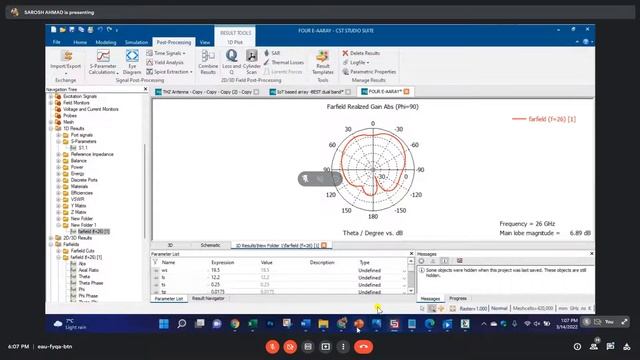Screen dimensions: 640x360
Task: Click Parameter List scrollbar down arrow
Action: pyautogui.click(x=411, y=291)
